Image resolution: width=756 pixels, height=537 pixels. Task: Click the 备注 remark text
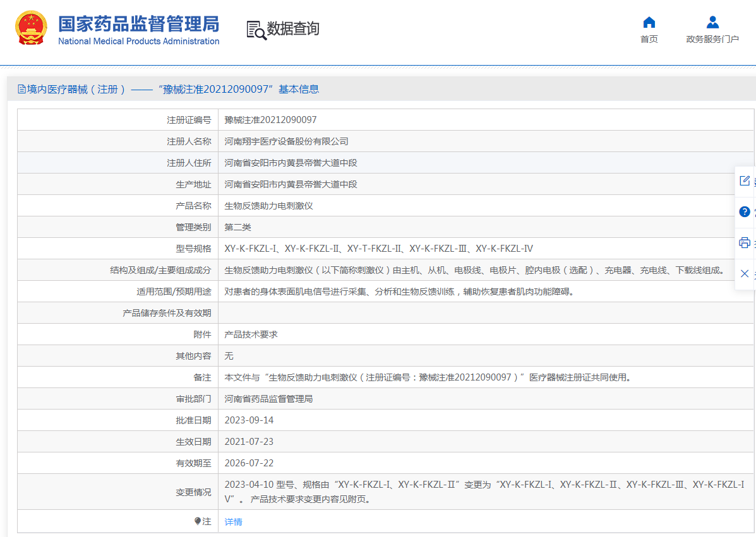(x=429, y=377)
